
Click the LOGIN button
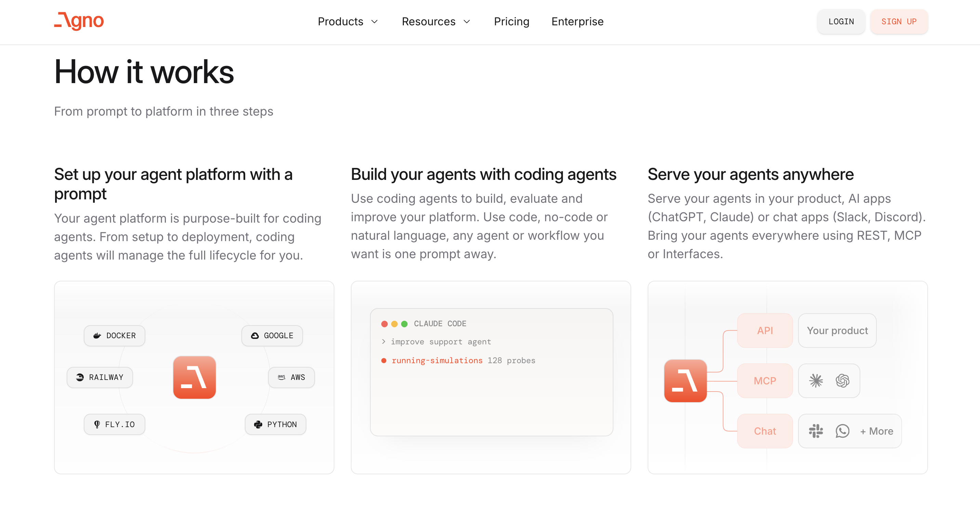[841, 22]
